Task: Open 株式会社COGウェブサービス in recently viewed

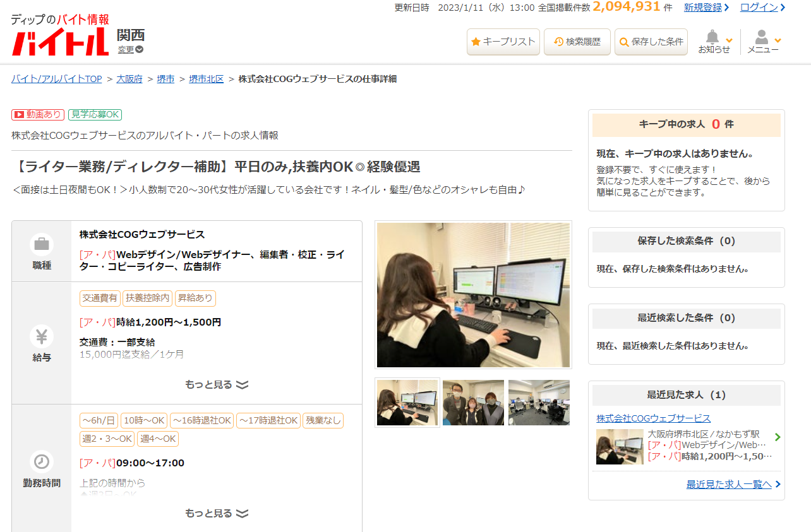Action: (x=654, y=418)
